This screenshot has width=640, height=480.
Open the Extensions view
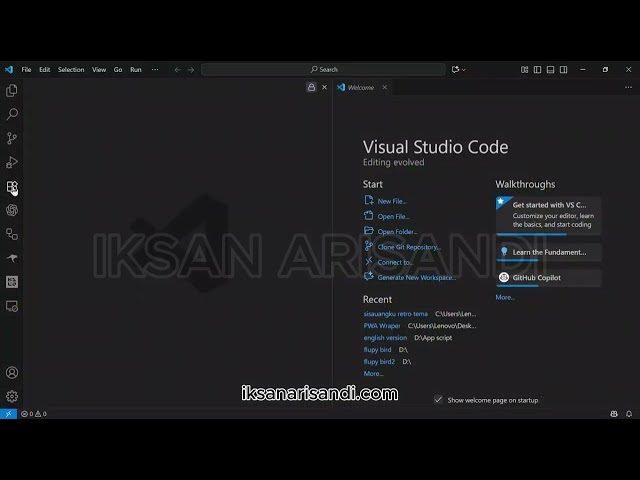point(12,186)
